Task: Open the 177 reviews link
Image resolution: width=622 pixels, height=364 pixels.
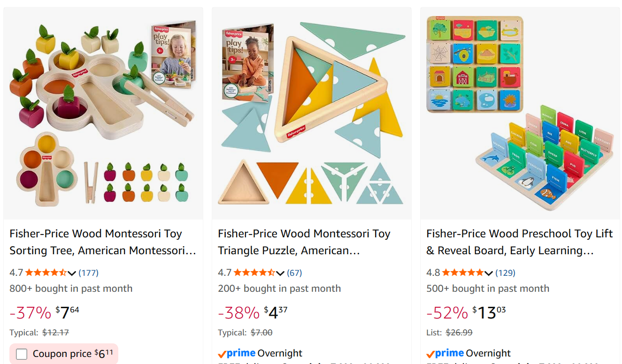Action: [88, 273]
